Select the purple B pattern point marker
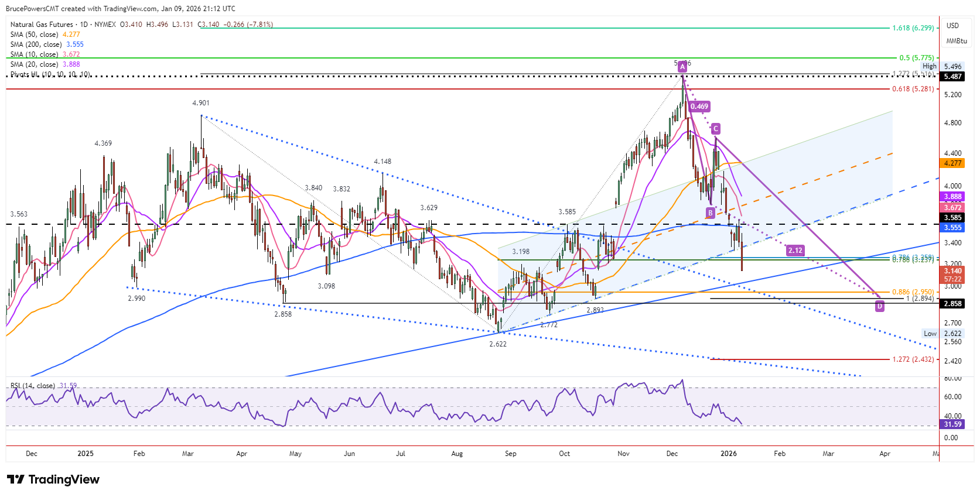Viewport: 980px width, 497px height. click(x=710, y=212)
